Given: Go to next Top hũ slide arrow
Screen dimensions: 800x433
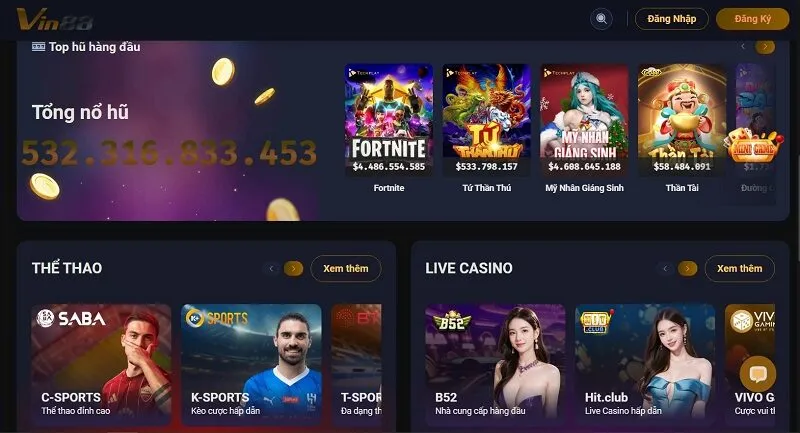Looking at the screenshot, I should point(765,46).
